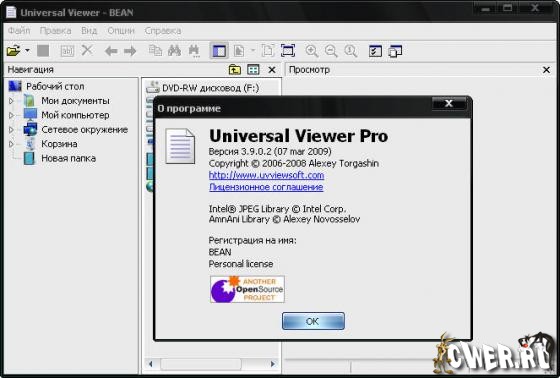Click the Find binoculars icon
560x378 pixels.
tap(174, 51)
